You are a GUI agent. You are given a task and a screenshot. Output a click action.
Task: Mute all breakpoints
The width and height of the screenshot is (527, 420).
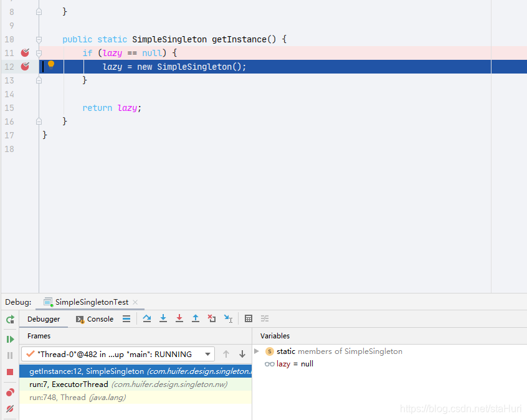[x=10, y=409]
